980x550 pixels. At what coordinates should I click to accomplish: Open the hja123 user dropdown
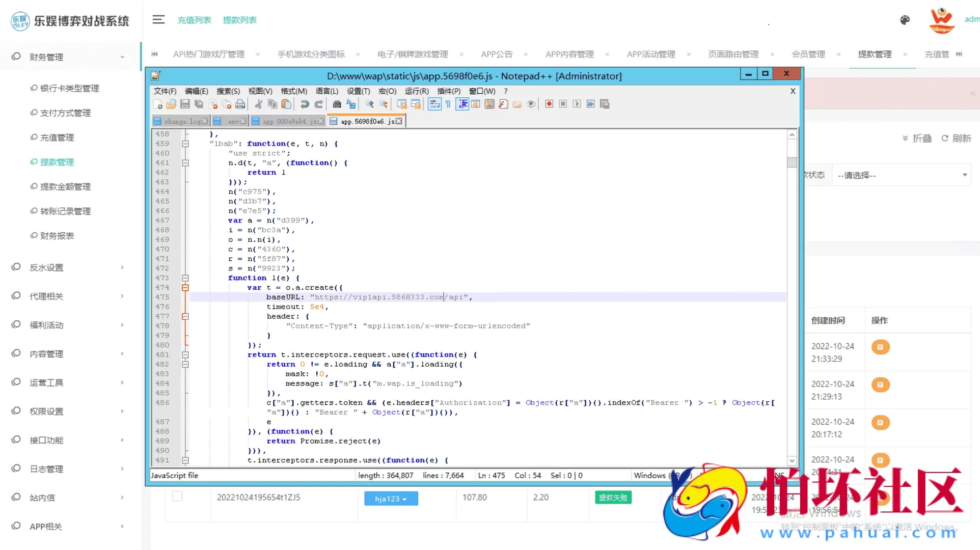[391, 499]
